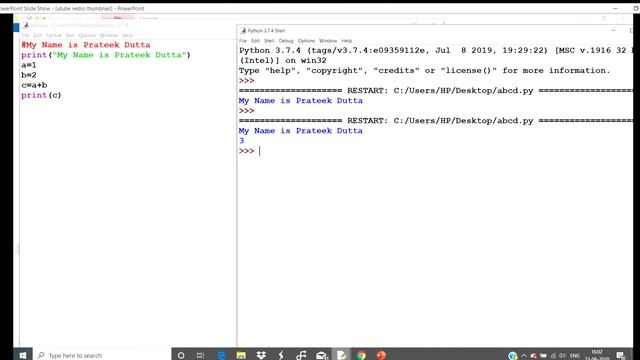Viewport: 640px width, 360px height.
Task: Click the Python 3.7.4 version banner line
Action: (x=436, y=51)
